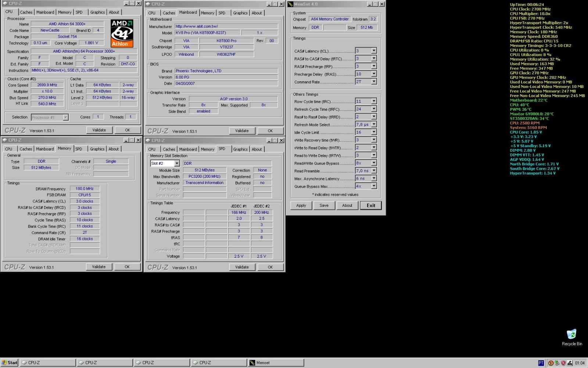Open the Precharge Delay (tRAS) dropdown
588x368 pixels.
click(x=374, y=74)
